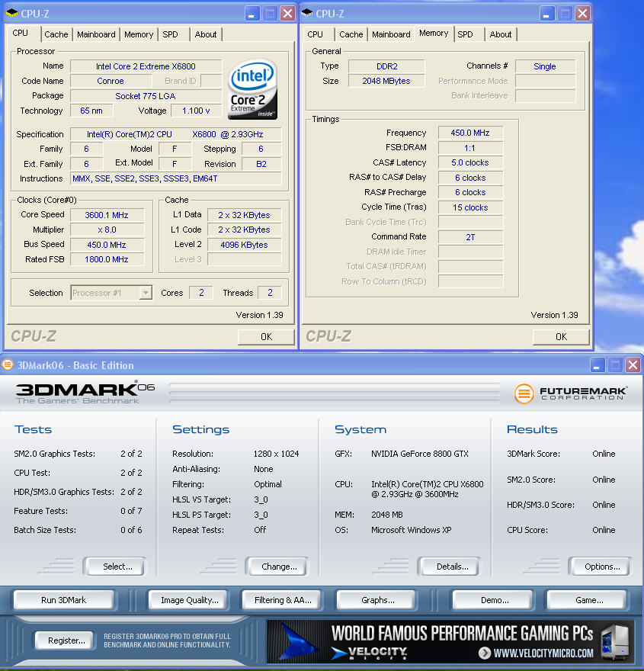
Task: Minimize the right CPU-Z window
Action: coord(546,14)
